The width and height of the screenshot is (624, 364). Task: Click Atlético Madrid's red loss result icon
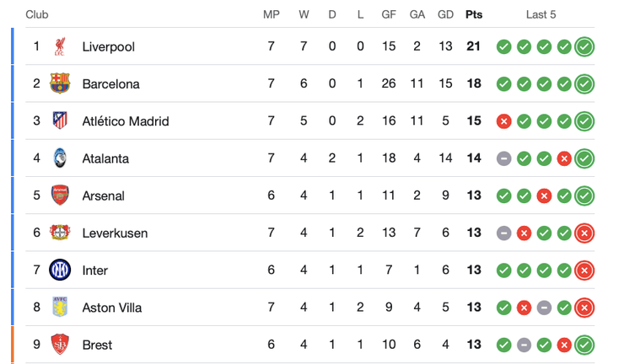[x=503, y=120]
